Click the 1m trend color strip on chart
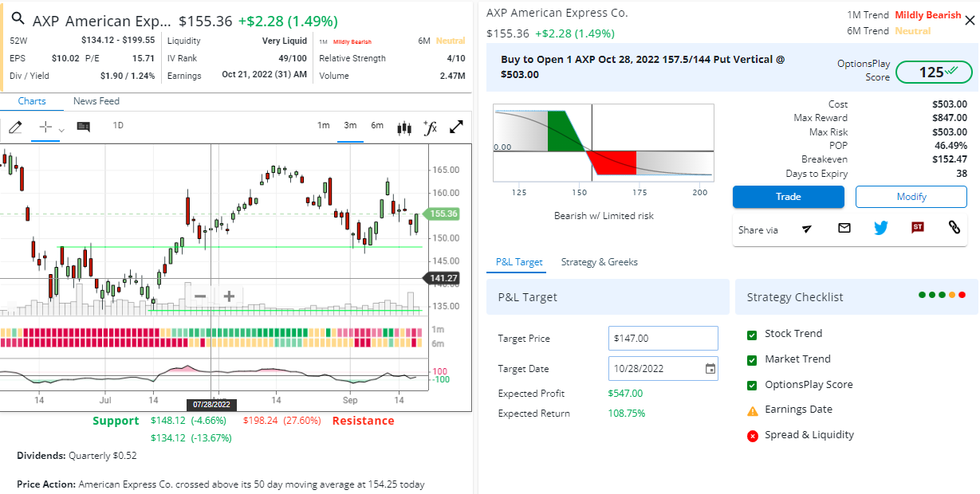 [212, 331]
